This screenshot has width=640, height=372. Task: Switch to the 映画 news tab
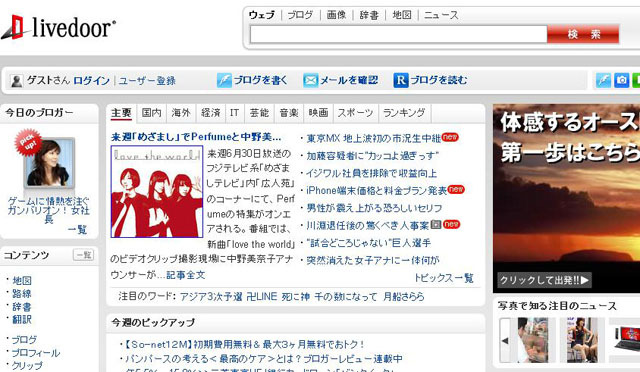(318, 113)
